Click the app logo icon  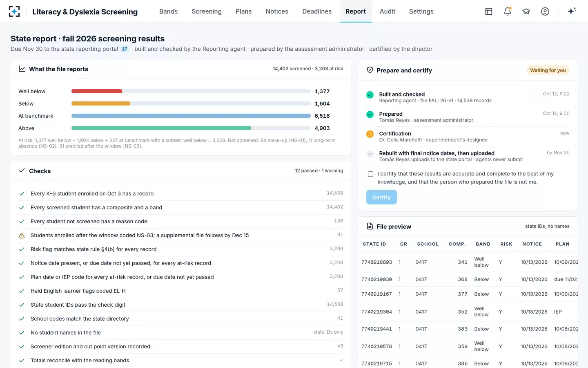(x=14, y=11)
